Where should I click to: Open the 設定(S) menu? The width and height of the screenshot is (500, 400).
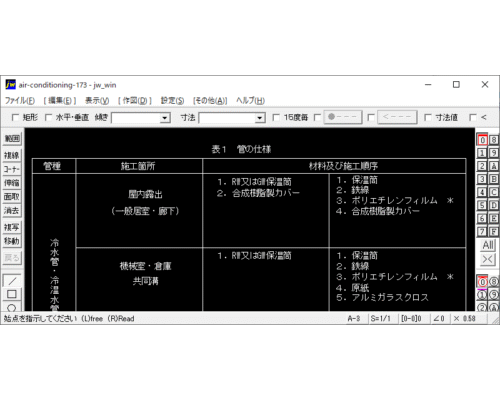[x=172, y=101]
